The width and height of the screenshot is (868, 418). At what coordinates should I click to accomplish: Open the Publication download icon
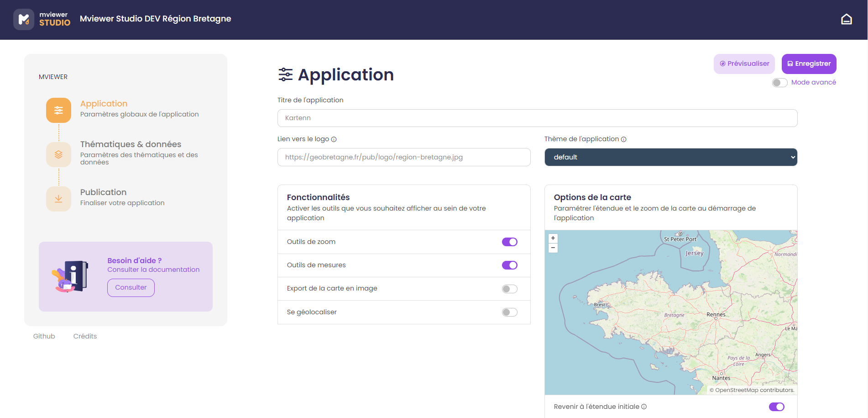pyautogui.click(x=58, y=199)
